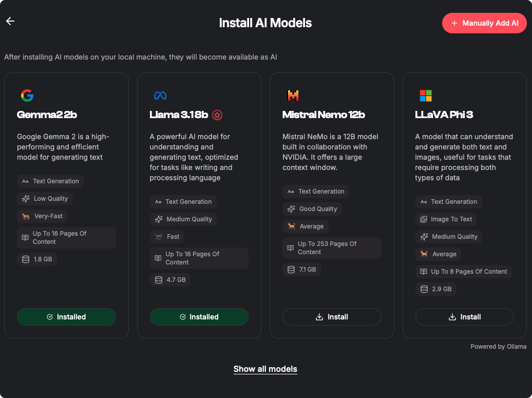Click the Good Quality tag on Mistral Nemo

(312, 209)
